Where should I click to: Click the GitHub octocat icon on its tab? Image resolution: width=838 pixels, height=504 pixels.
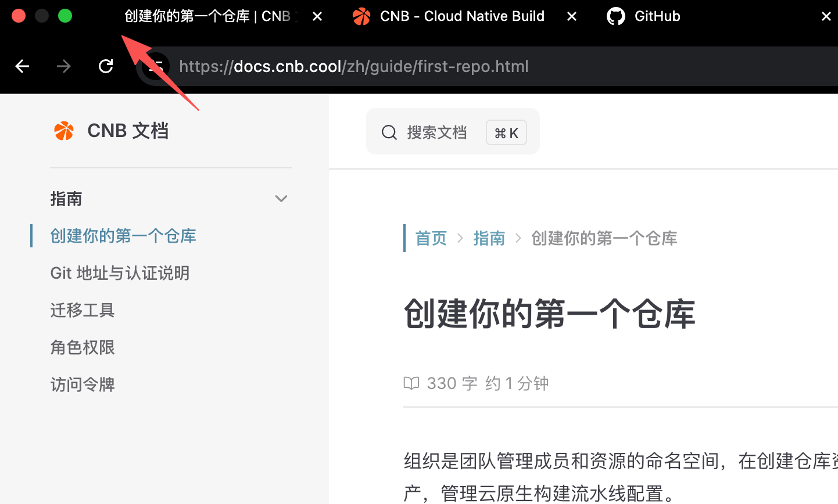point(616,16)
